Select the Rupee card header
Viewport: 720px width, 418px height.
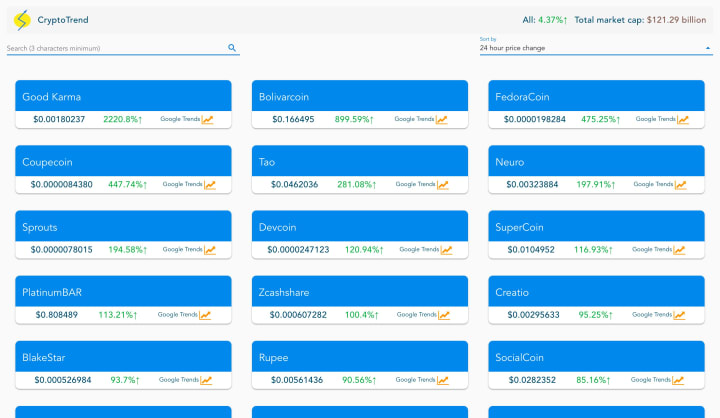(x=360, y=357)
